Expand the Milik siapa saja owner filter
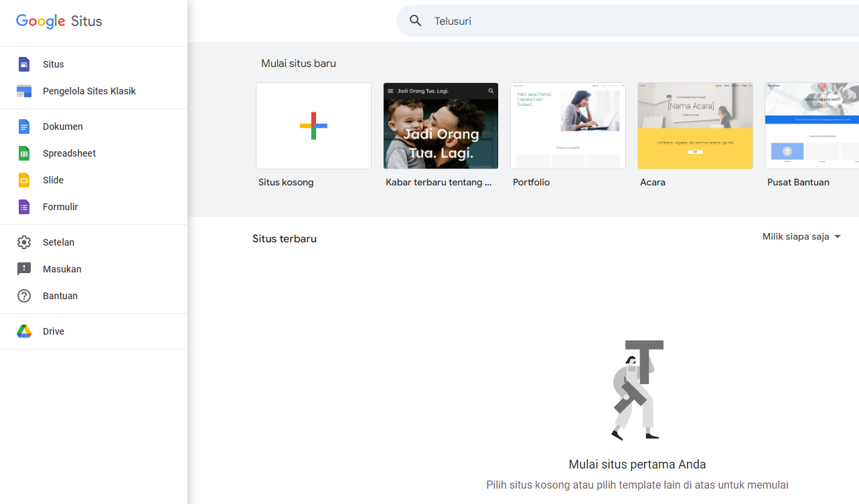 coord(801,236)
